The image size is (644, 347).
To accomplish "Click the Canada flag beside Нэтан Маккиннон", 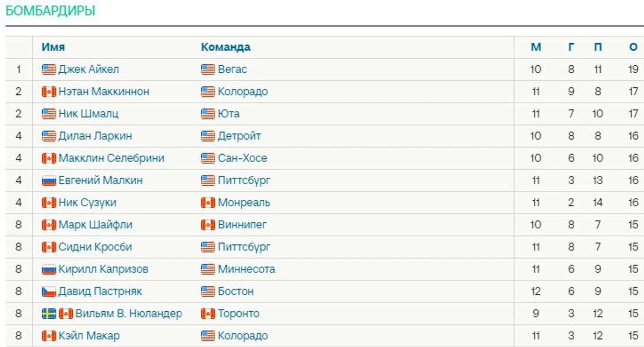I will pyautogui.click(x=49, y=92).
